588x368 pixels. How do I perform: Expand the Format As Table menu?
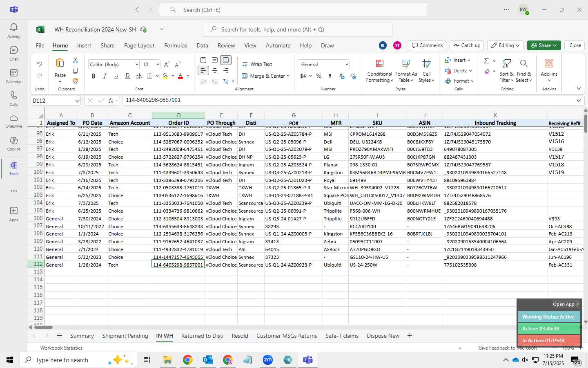coord(406,70)
